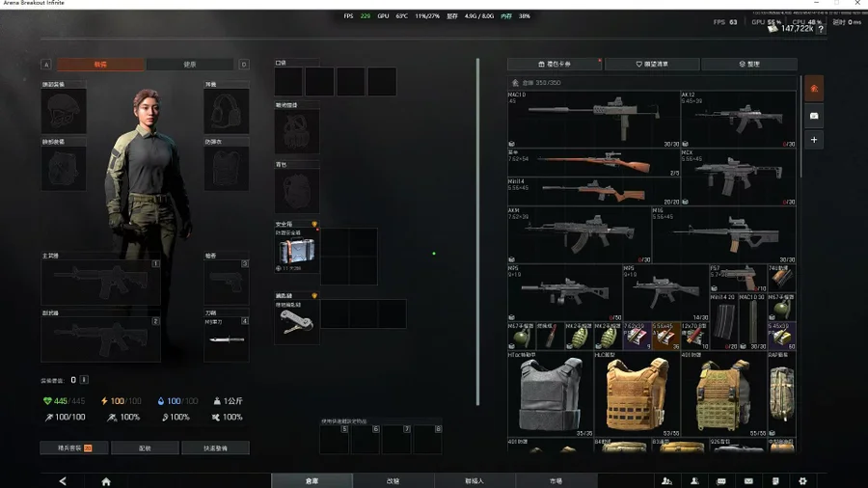Select the 12x70 shotgun shells stack

(x=694, y=336)
